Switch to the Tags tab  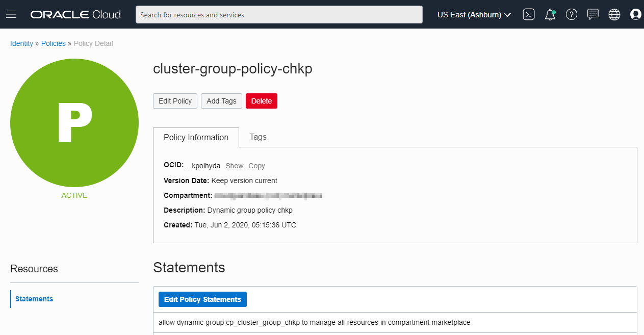pos(258,137)
